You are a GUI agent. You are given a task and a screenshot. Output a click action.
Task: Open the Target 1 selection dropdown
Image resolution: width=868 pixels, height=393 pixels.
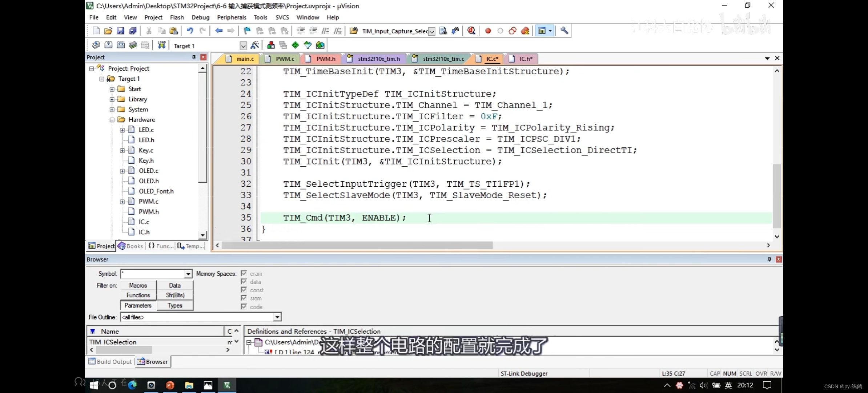[x=243, y=46]
